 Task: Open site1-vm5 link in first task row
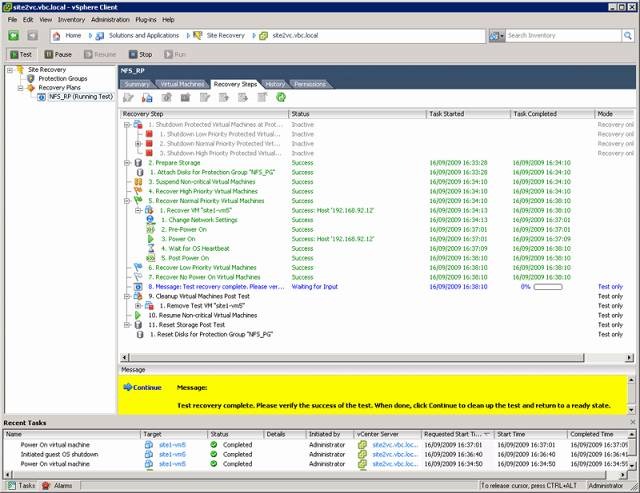(x=172, y=444)
